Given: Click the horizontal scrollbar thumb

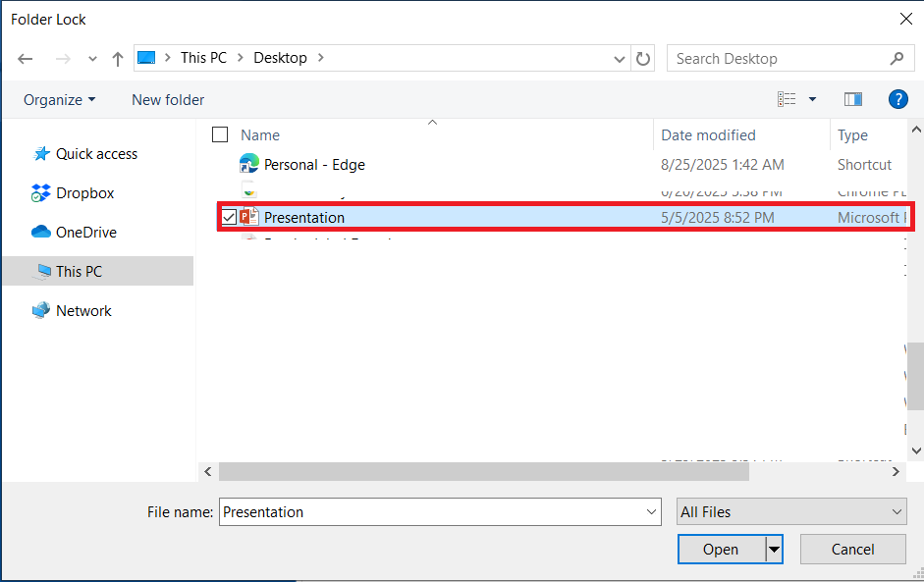Looking at the screenshot, I should pyautogui.click(x=483, y=472).
